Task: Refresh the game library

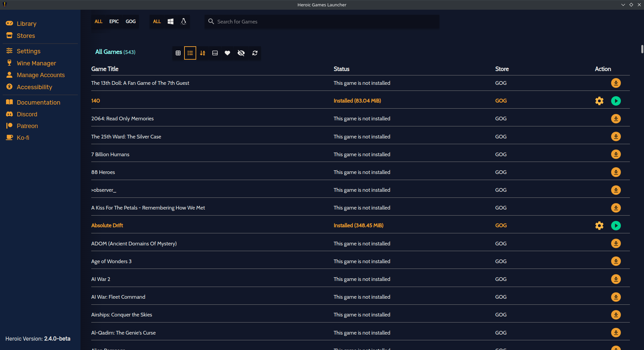Action: tap(255, 53)
